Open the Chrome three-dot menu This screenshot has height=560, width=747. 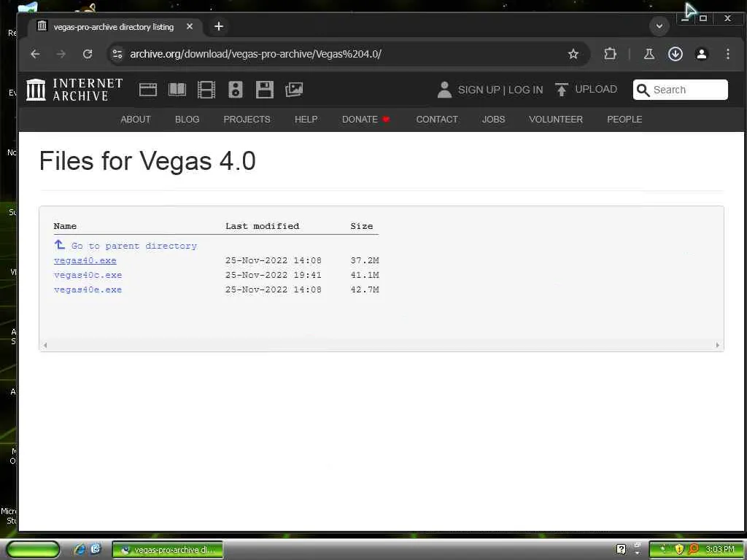727,54
